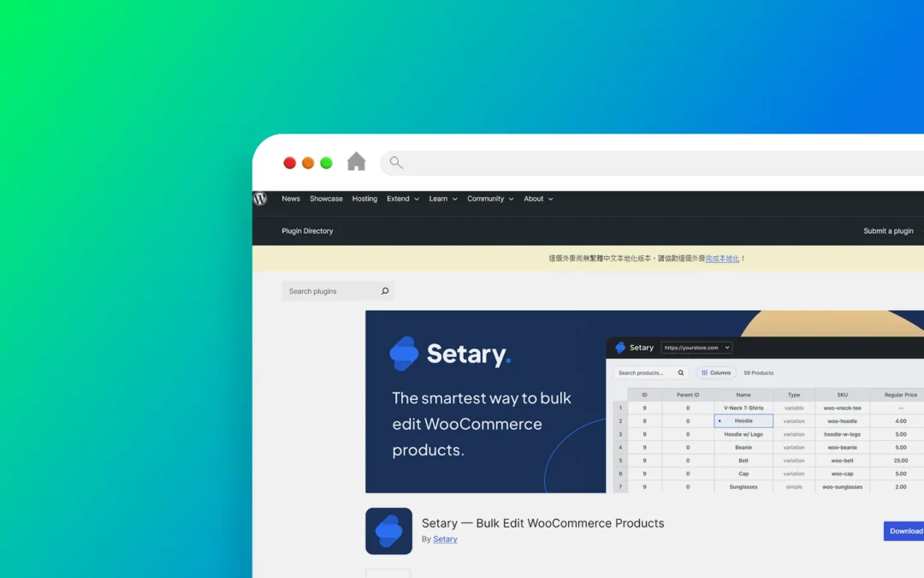The width and height of the screenshot is (924, 578).
Task: Click the Setary plugin icon thumbnail
Action: coord(389,531)
